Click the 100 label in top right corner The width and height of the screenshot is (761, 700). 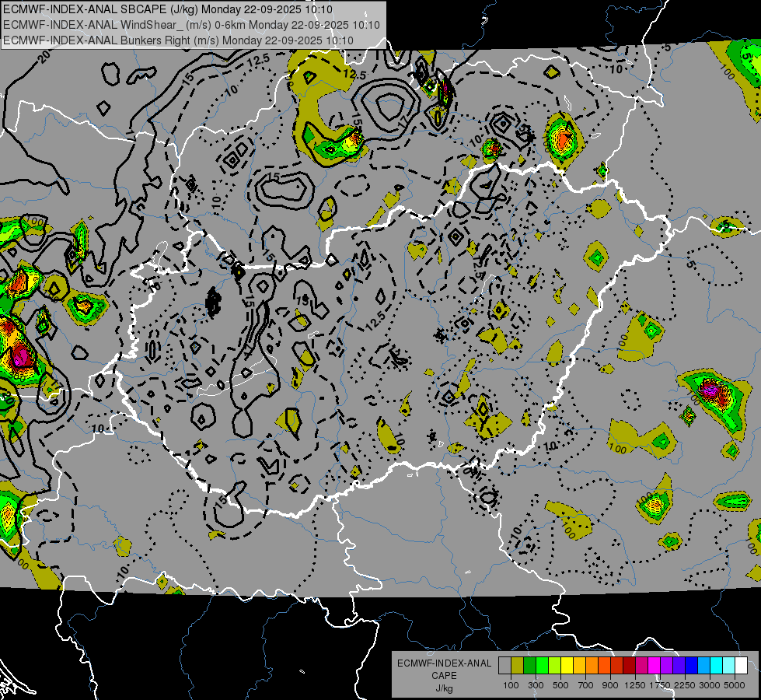pyautogui.click(x=728, y=71)
